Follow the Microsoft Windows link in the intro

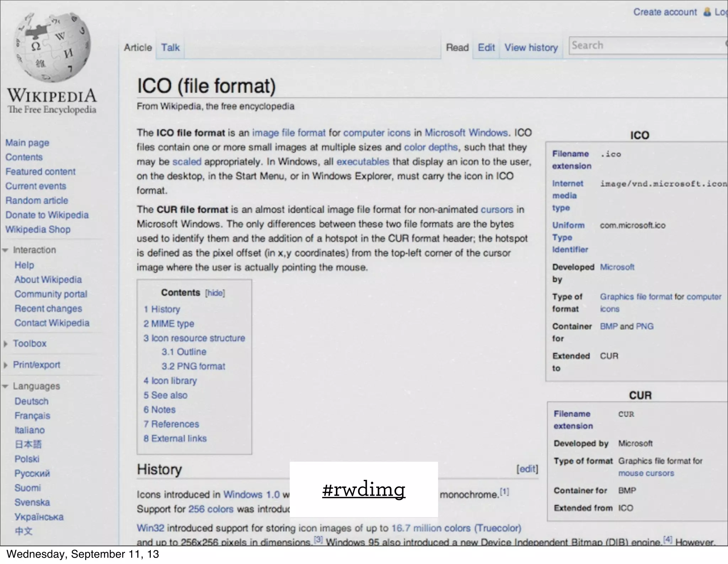pyautogui.click(x=466, y=133)
